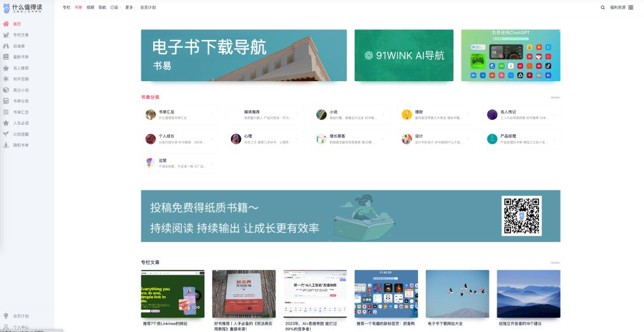Select the 书单 top nav item
The height and width of the screenshot is (332, 644).
tap(79, 7)
